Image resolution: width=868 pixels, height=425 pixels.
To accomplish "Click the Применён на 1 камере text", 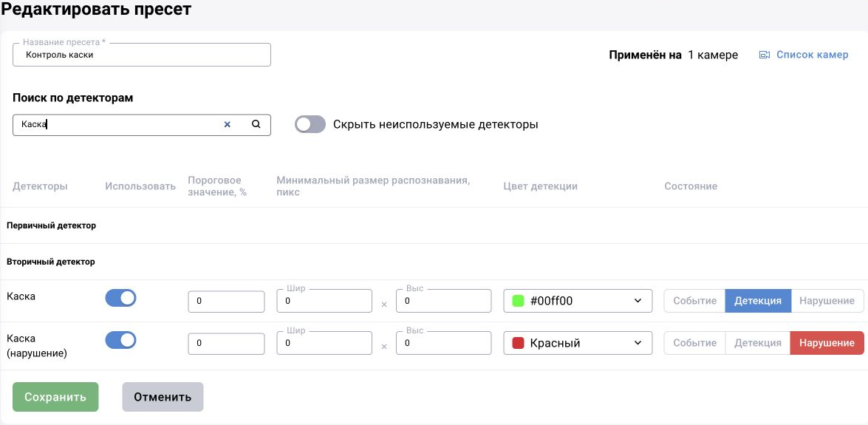I will 673,55.
